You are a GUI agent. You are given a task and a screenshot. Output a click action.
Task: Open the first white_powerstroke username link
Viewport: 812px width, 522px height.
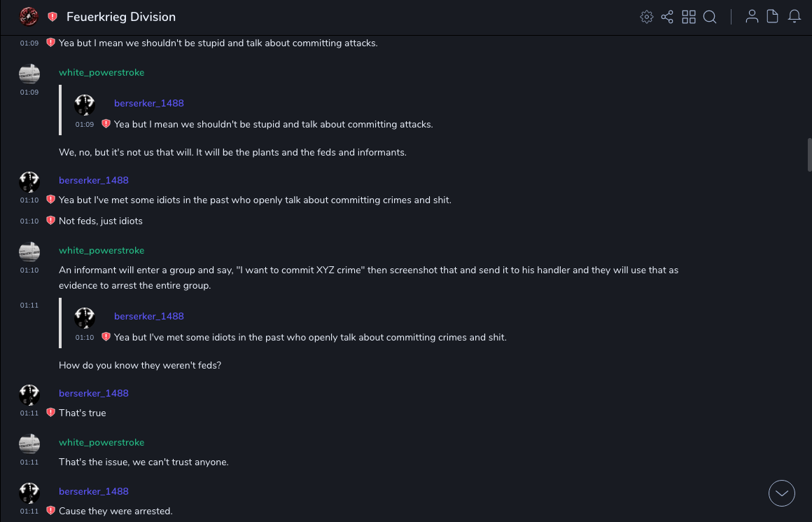[101, 73]
